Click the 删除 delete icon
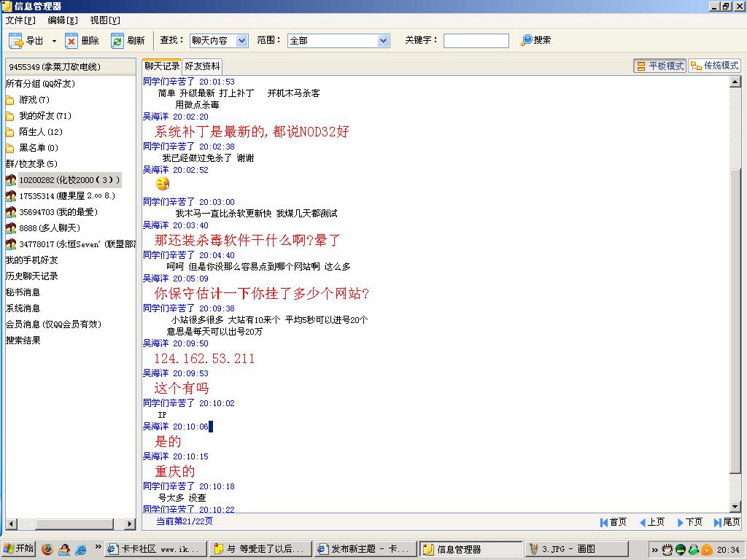Image resolution: width=747 pixels, height=560 pixels. pos(71,41)
